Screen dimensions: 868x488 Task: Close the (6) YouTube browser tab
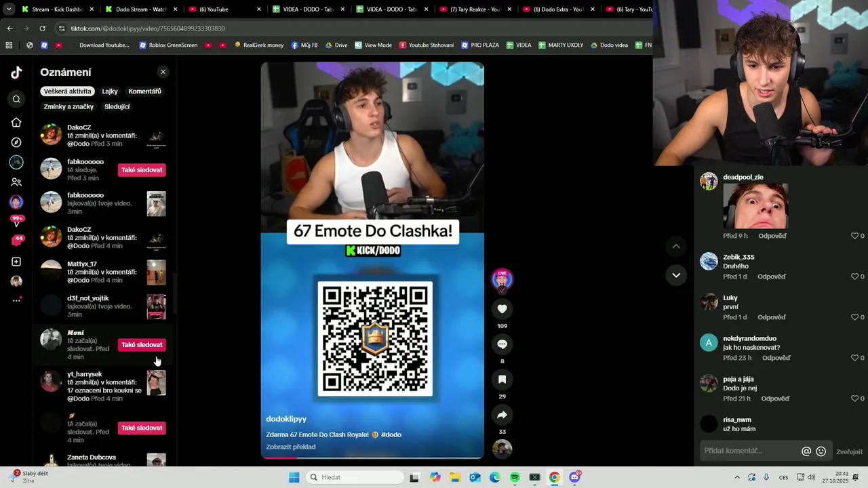point(259,9)
